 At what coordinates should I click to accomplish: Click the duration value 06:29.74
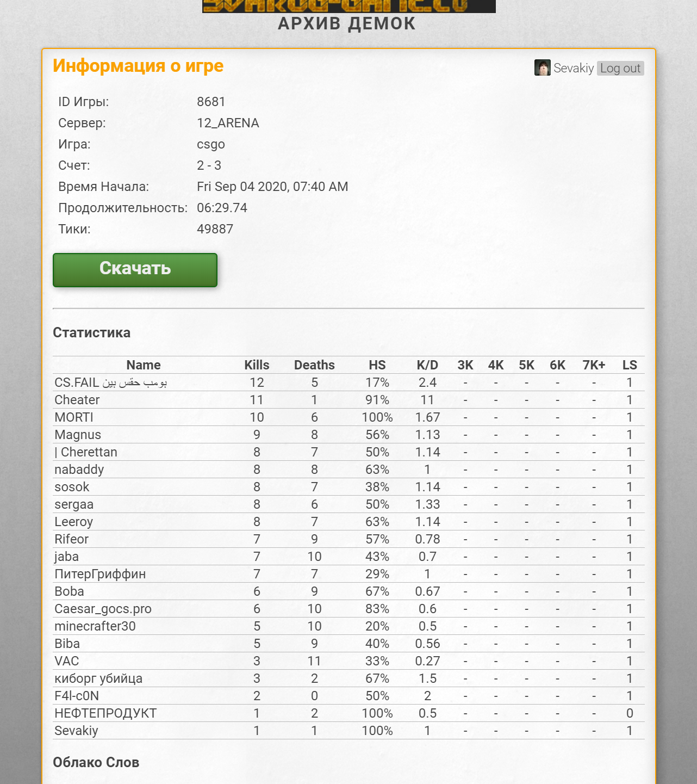point(222,208)
